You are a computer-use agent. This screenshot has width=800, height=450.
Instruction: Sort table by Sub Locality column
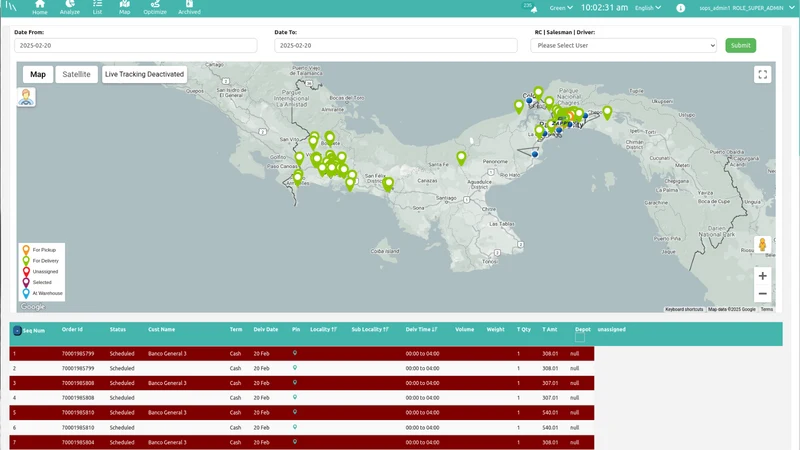[370, 330]
